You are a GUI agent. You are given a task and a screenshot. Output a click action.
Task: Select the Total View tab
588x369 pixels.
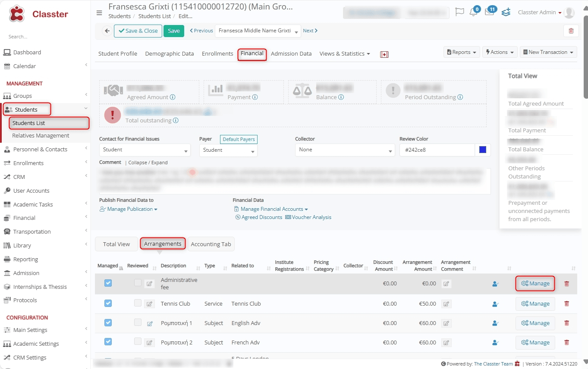tap(116, 244)
